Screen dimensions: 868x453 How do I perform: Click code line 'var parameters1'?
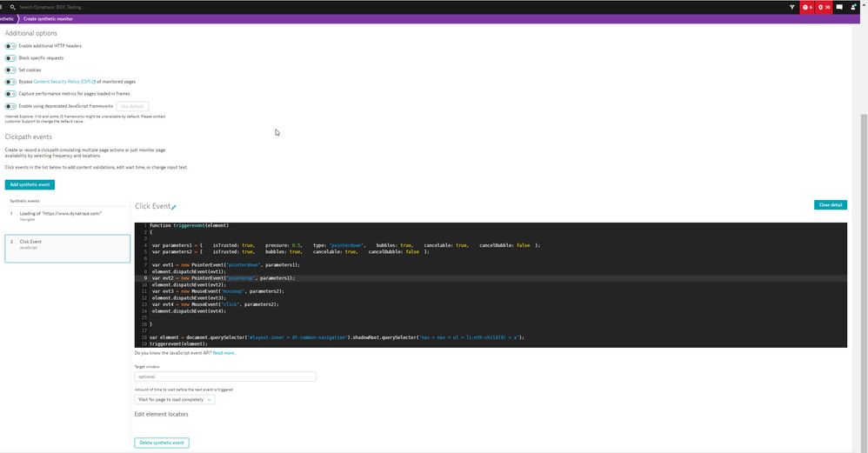(x=346, y=245)
